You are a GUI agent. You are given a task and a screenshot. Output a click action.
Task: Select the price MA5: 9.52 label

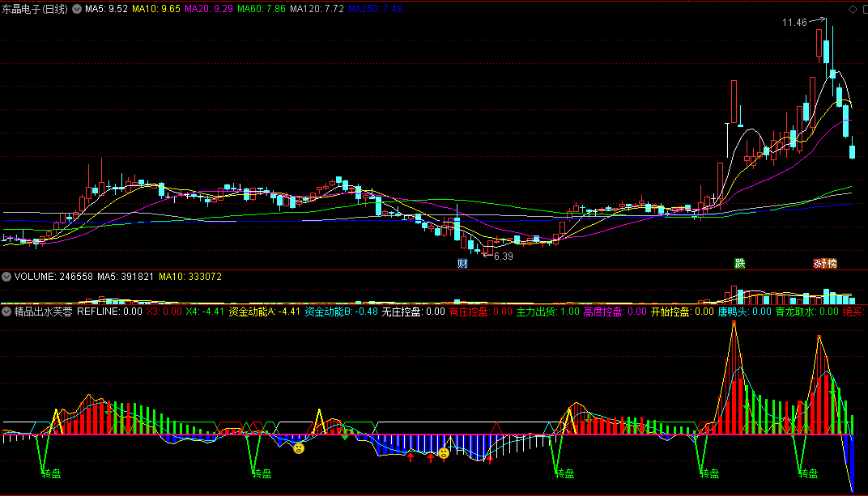pyautogui.click(x=106, y=9)
